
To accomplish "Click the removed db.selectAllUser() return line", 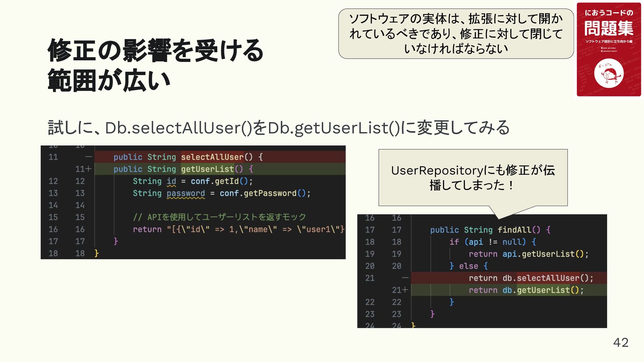I will [531, 278].
